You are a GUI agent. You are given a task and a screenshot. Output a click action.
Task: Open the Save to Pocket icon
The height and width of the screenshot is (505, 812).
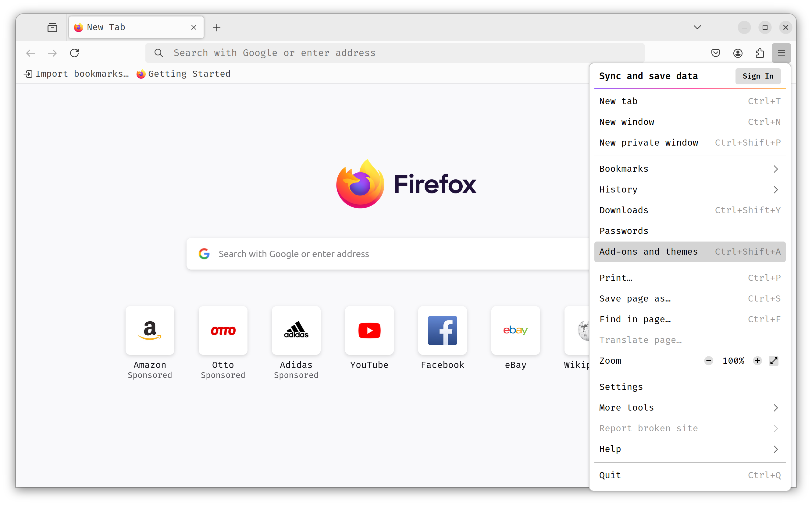(715, 53)
